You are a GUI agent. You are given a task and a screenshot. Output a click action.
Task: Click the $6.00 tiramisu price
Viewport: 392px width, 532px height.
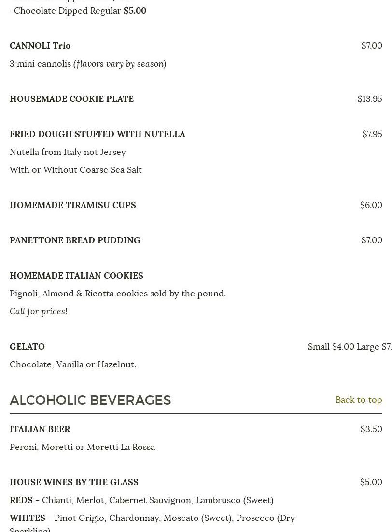371,205
